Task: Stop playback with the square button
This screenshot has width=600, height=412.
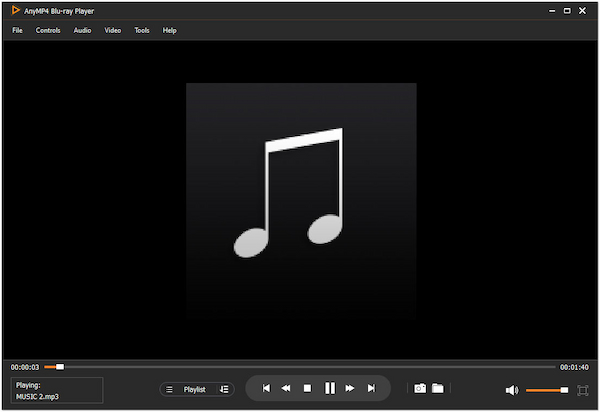Action: [x=307, y=388]
